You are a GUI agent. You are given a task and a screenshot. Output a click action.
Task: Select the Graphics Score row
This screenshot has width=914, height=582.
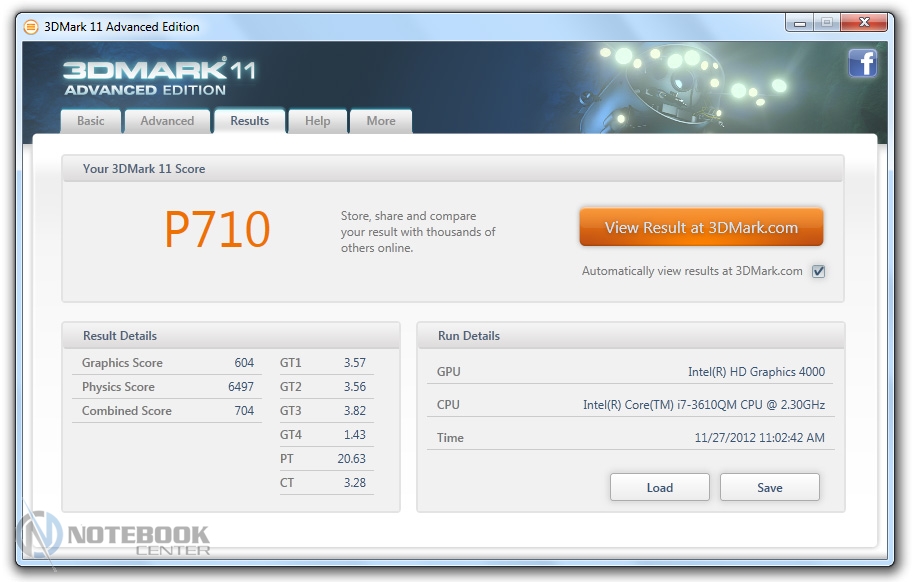point(167,363)
